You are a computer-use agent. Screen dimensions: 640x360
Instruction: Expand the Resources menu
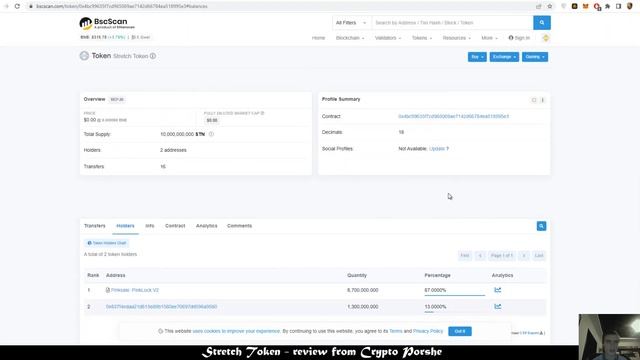[x=456, y=38]
